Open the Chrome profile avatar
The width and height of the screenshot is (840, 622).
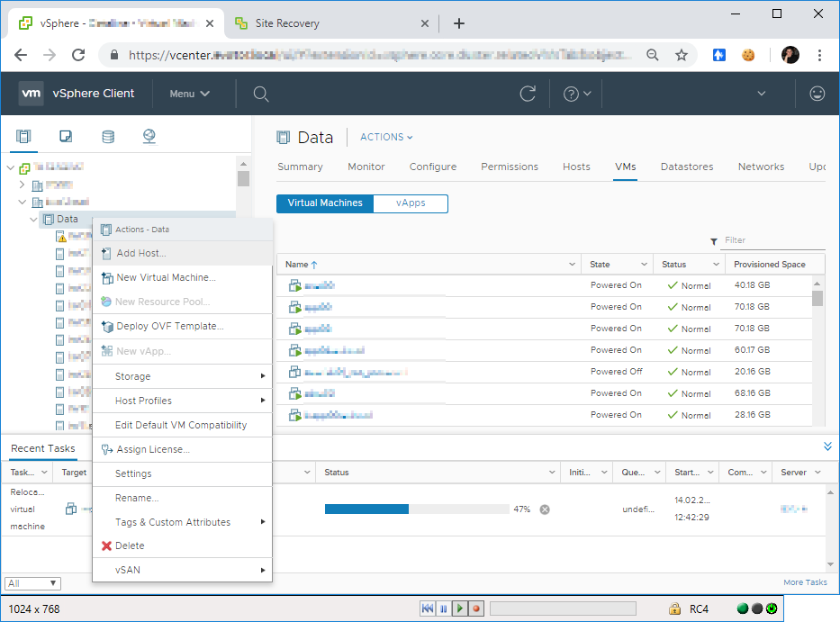pyautogui.click(x=790, y=55)
